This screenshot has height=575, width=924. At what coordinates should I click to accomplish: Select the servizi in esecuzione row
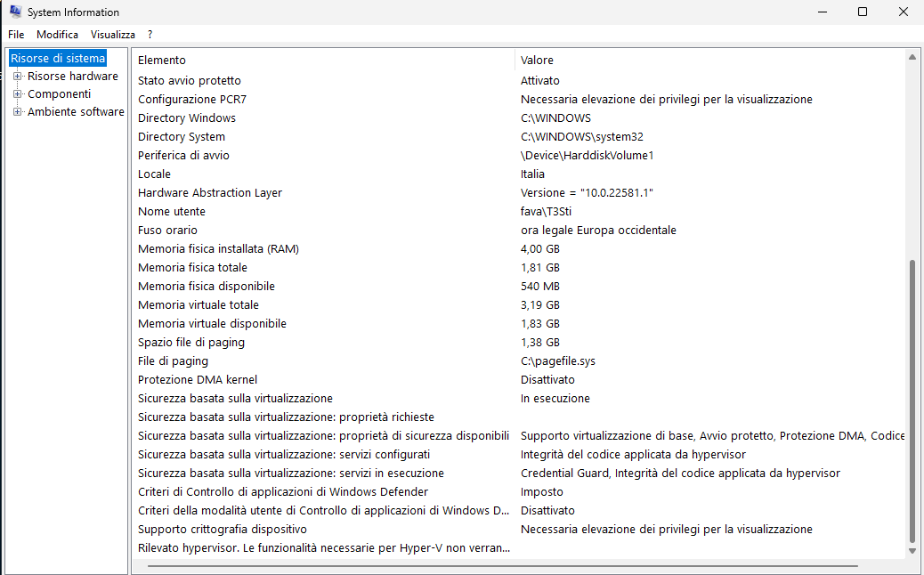point(519,474)
